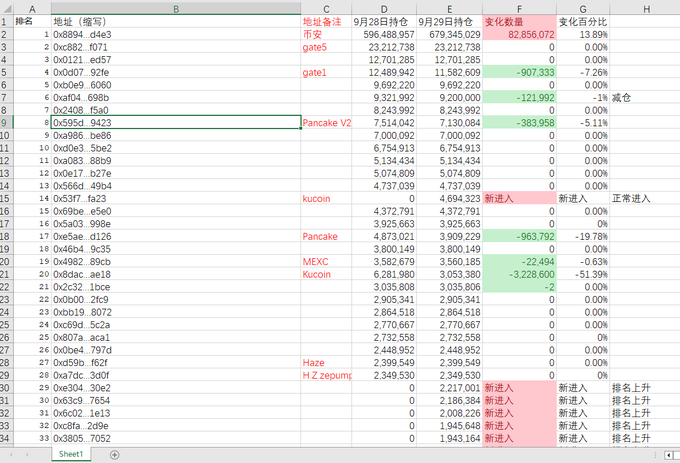Click horizontal scrollbar left arrow
This screenshot has width=680, height=463.
669,455
